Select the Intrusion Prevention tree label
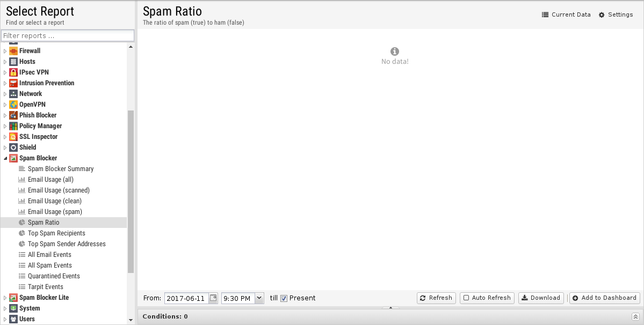Screen dimensions: 644x325 (47, 83)
